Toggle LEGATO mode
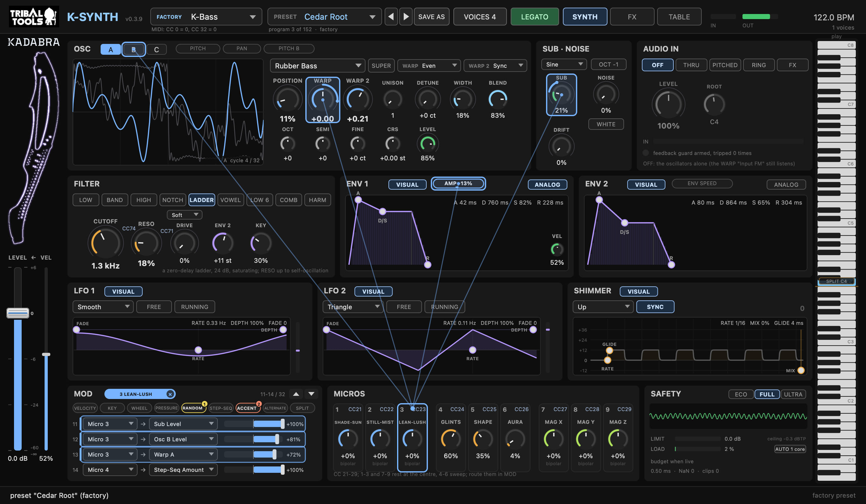 [534, 17]
